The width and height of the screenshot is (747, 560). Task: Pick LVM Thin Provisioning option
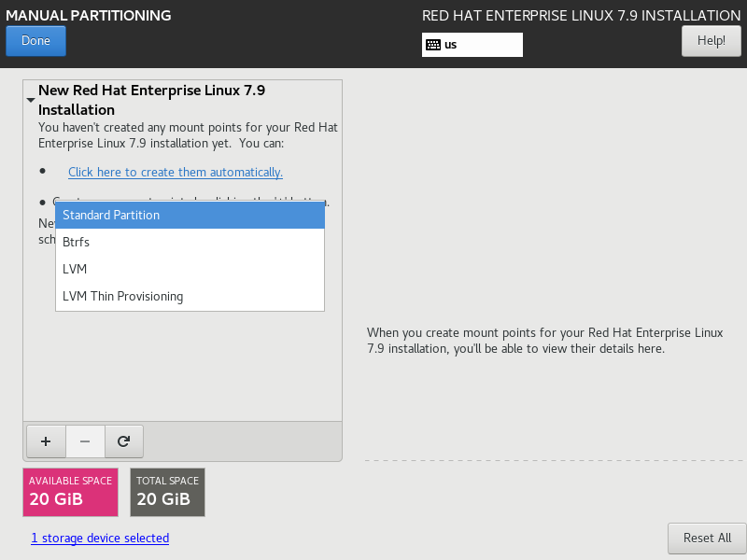click(190, 296)
